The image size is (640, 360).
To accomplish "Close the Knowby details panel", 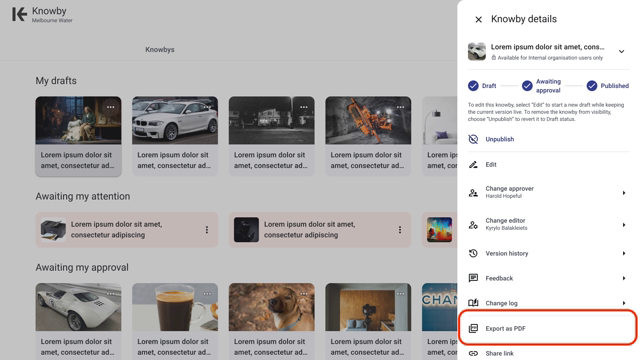I will pos(478,19).
